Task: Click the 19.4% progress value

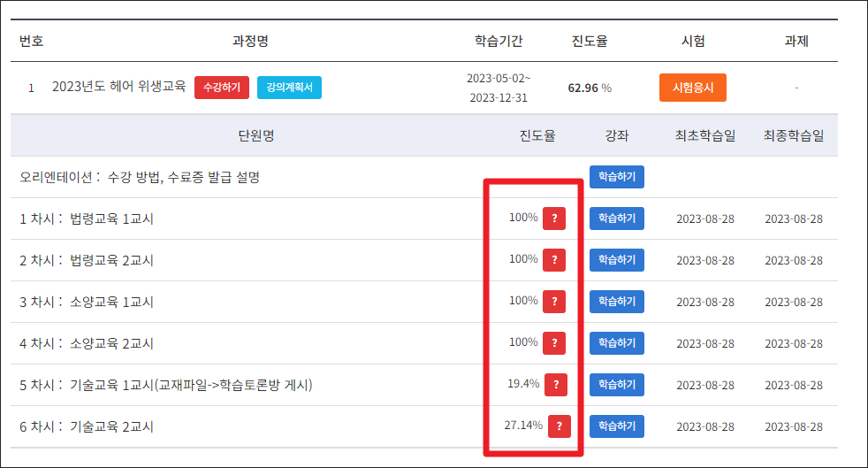Action: [523, 384]
